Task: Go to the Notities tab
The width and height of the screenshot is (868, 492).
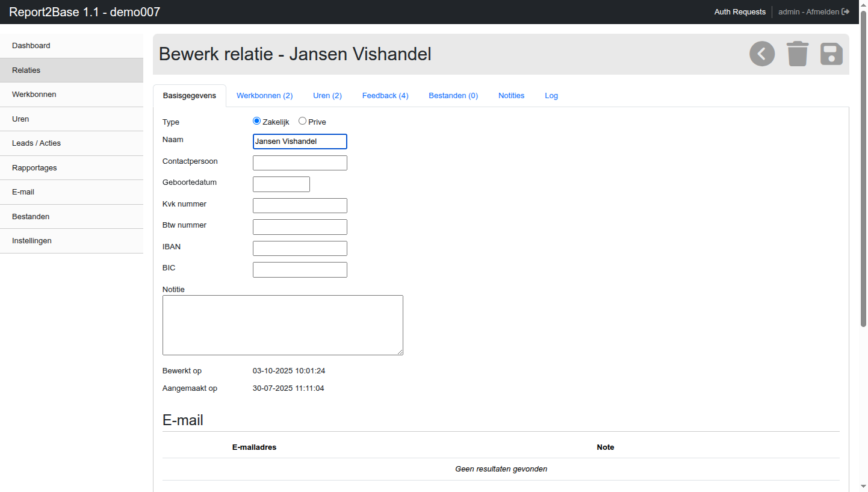Action: 511,96
